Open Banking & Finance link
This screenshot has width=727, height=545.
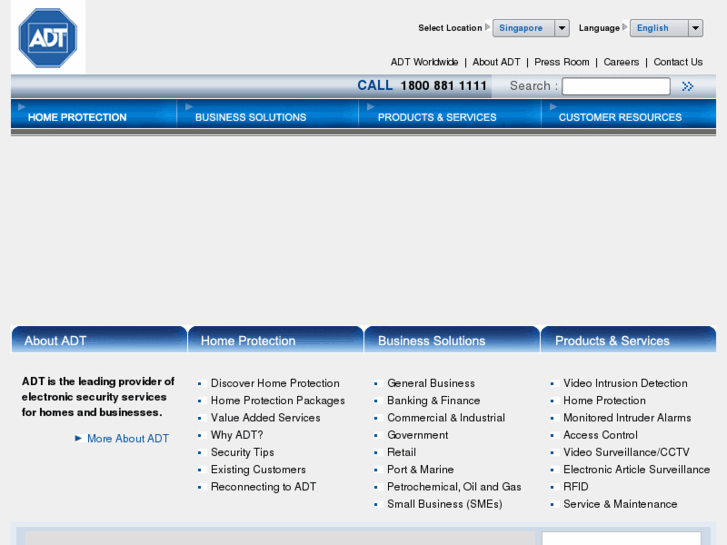tap(434, 401)
